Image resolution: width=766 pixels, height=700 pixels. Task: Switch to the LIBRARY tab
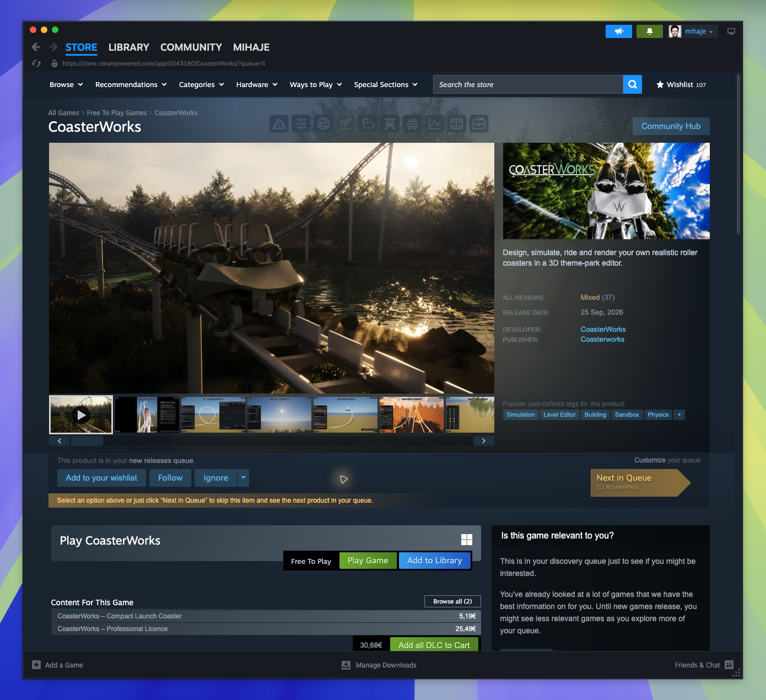click(x=129, y=47)
